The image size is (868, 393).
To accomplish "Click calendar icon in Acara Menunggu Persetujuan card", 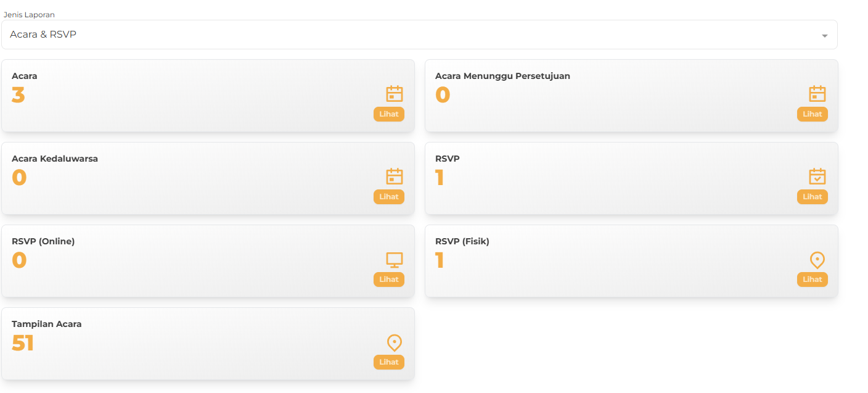I will point(817,94).
